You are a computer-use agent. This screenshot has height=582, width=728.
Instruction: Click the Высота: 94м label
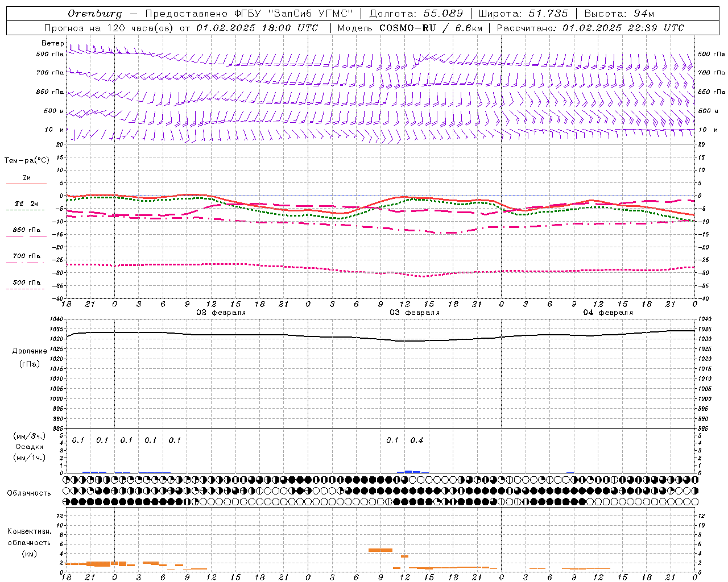coord(619,14)
